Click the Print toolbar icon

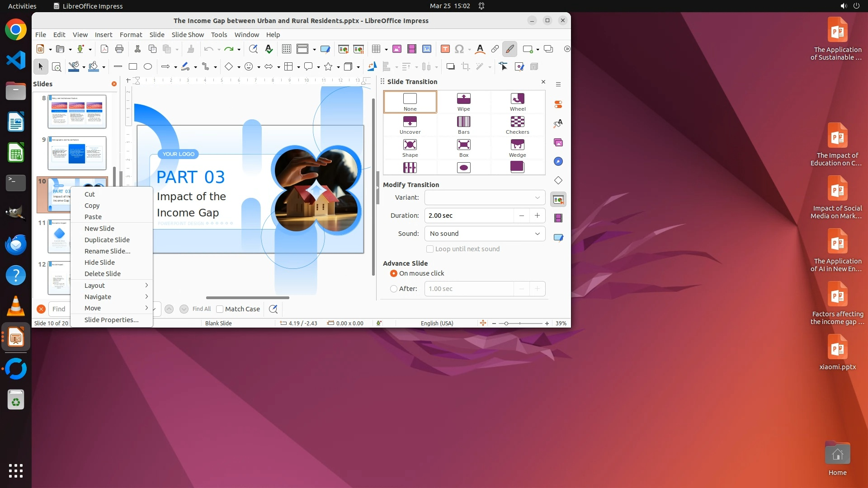click(x=119, y=49)
